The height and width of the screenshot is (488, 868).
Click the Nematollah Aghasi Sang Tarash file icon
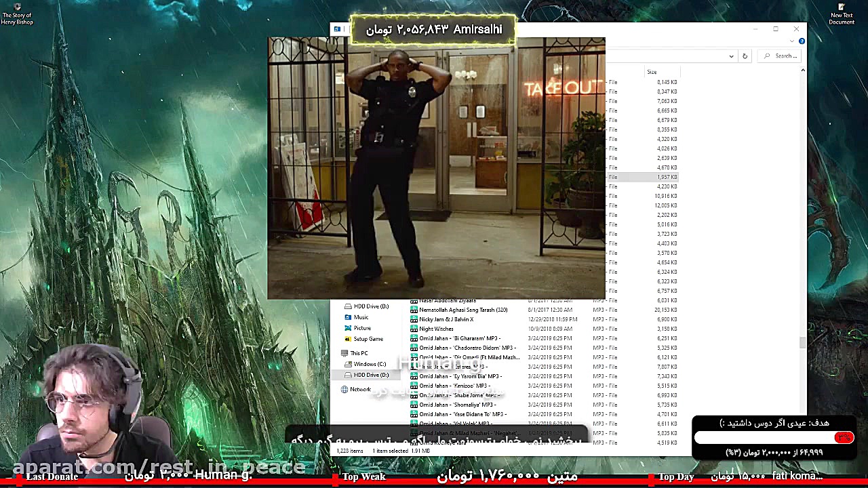[414, 310]
